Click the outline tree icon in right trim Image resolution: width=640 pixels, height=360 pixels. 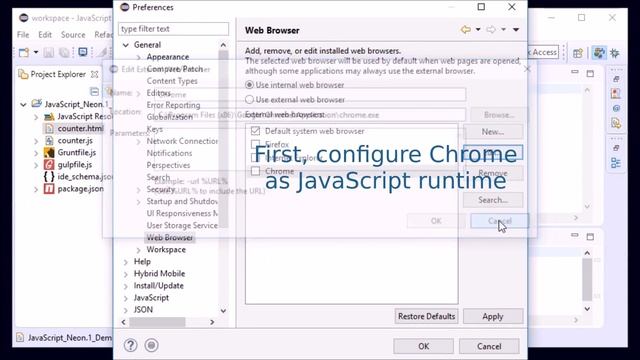(x=616, y=163)
